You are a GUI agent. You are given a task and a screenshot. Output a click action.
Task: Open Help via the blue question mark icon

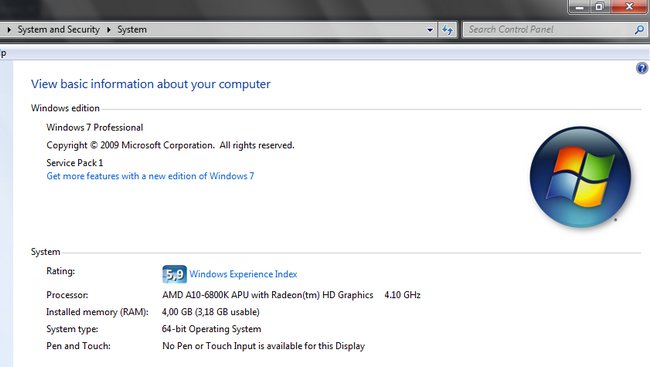coord(642,68)
